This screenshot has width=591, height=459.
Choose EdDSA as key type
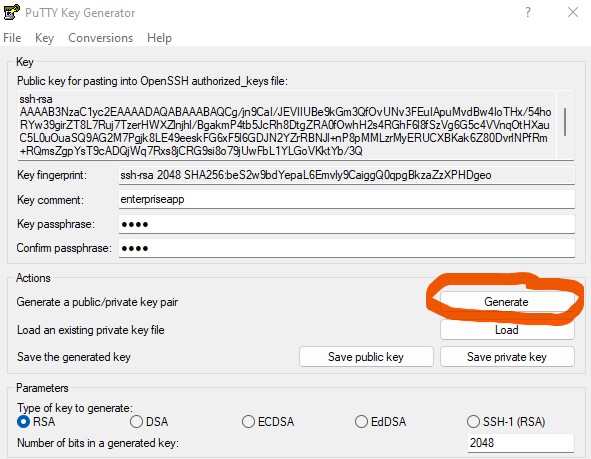(x=361, y=421)
